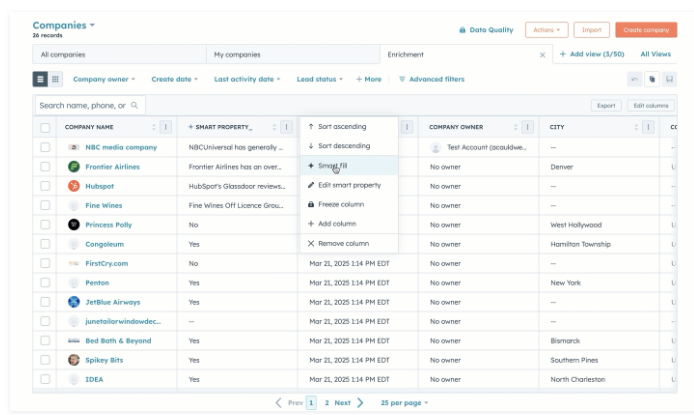694x415 pixels.
Task: Check the Penton row checkbox
Action: pos(45,282)
